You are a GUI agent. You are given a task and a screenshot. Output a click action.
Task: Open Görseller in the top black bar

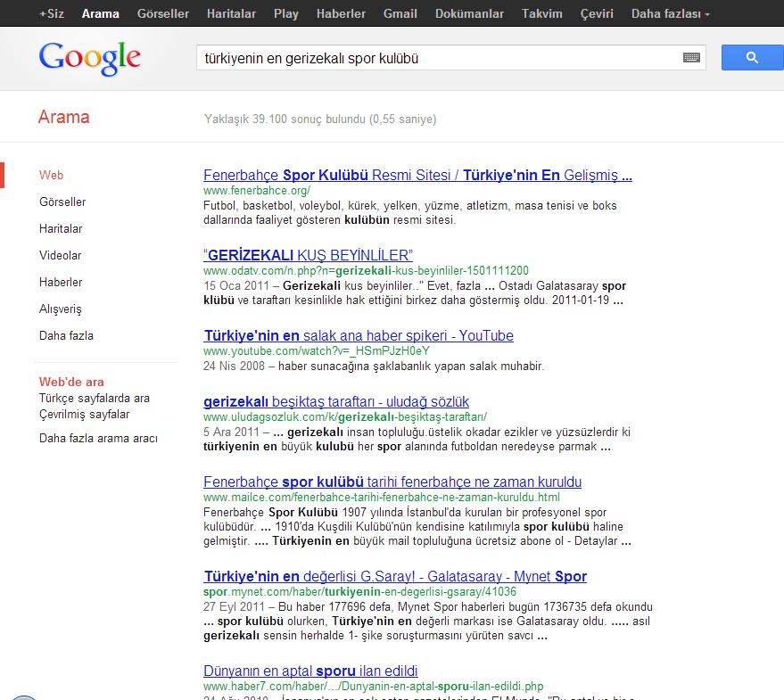tap(163, 13)
